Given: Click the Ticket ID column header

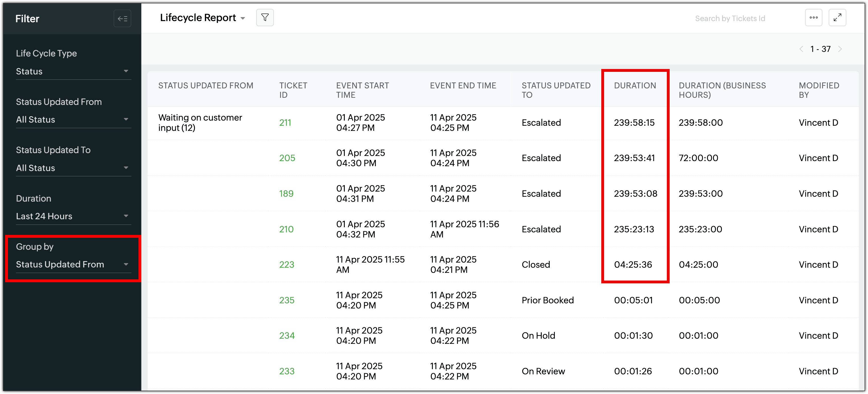Looking at the screenshot, I should (x=293, y=90).
